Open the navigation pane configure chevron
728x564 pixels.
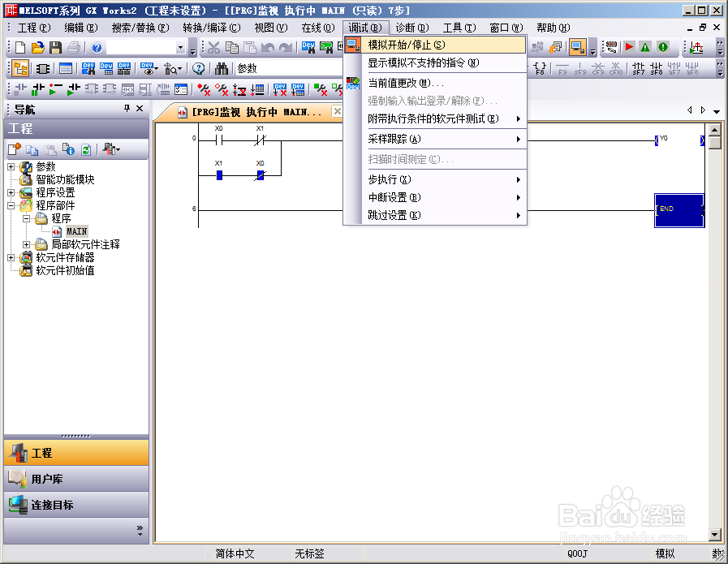point(140,531)
